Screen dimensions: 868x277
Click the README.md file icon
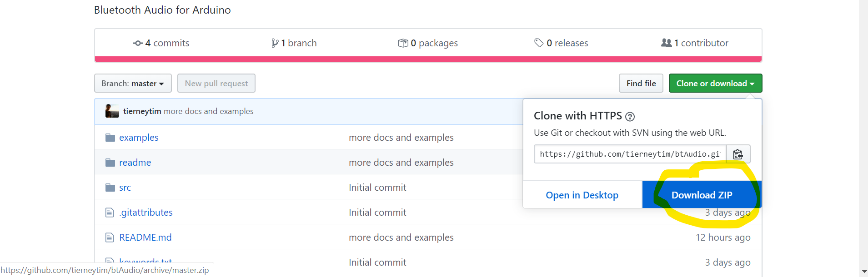click(x=110, y=237)
